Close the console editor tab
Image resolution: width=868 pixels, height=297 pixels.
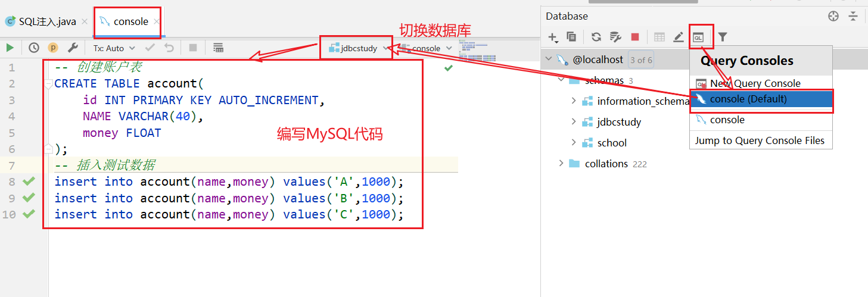157,21
